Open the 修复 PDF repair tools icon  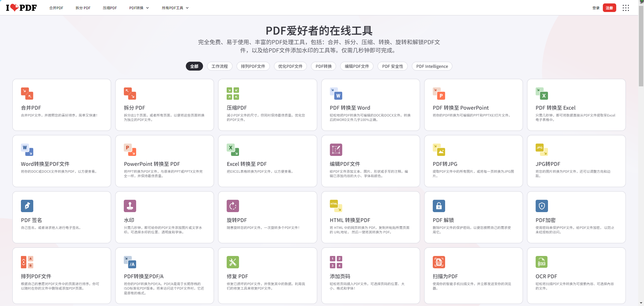coord(233,262)
